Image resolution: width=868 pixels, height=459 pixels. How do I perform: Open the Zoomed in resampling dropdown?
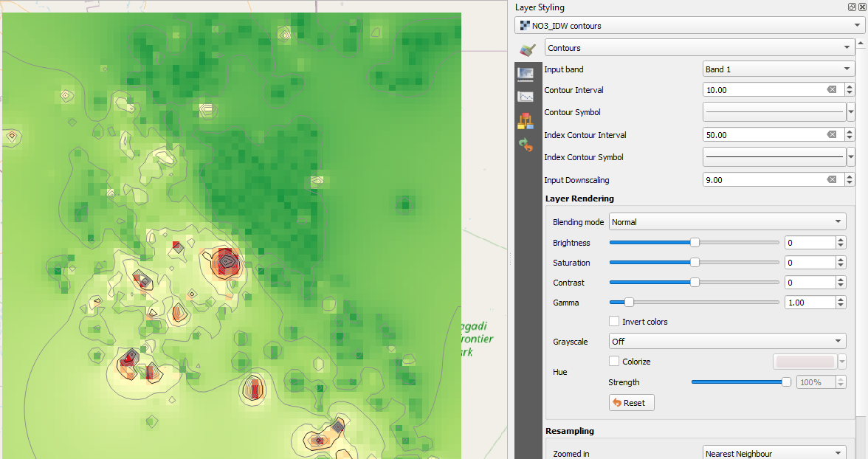(x=774, y=452)
